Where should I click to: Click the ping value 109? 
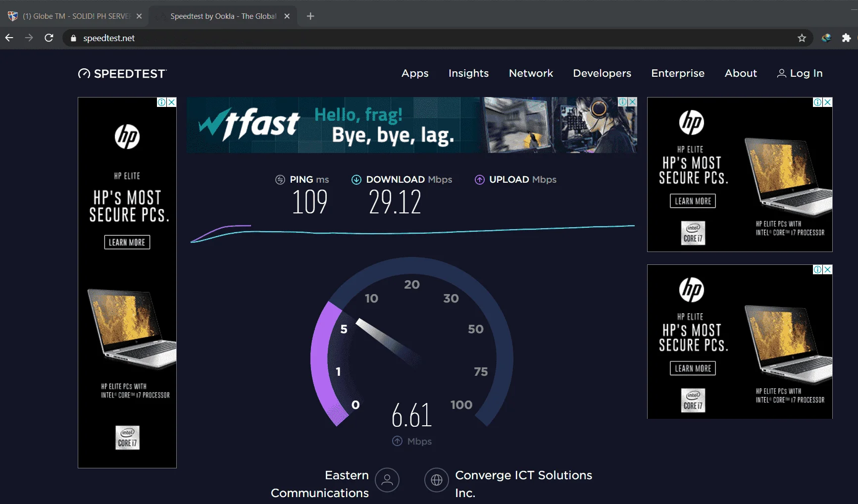309,202
